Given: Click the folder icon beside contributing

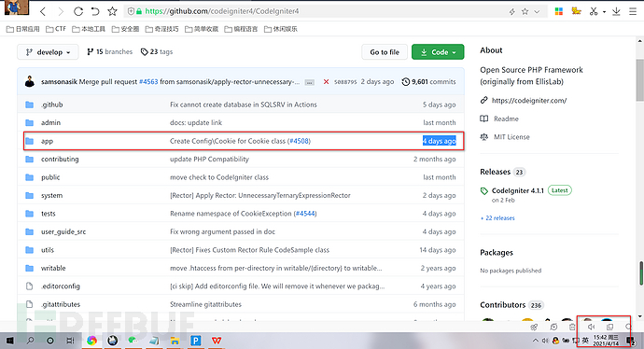Looking at the screenshot, I should click(x=30, y=159).
